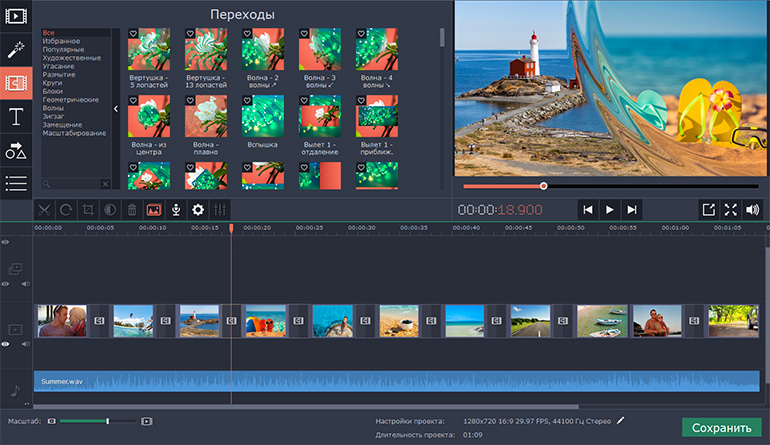770x445 pixels.
Task: Mute the preview volume speaker
Action: click(x=753, y=209)
